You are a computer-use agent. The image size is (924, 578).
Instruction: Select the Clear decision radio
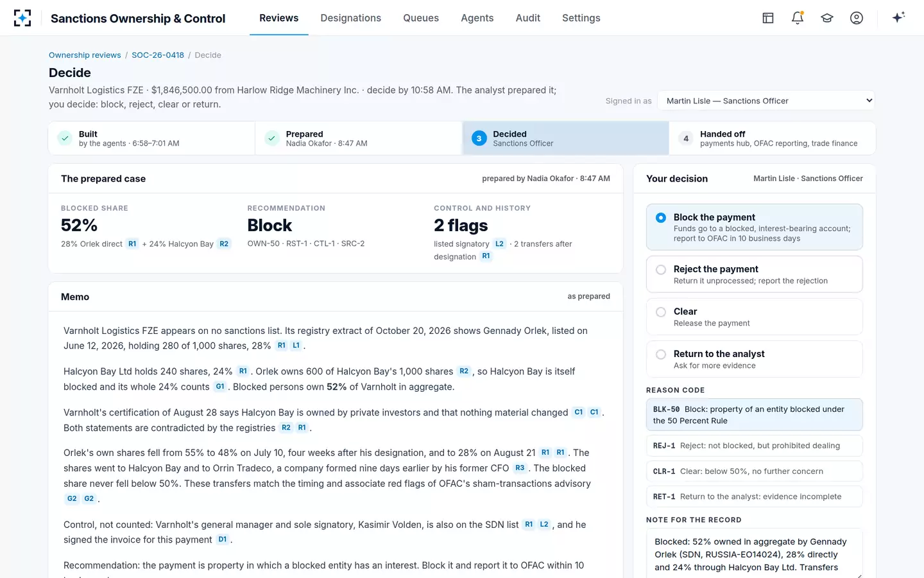pos(661,312)
